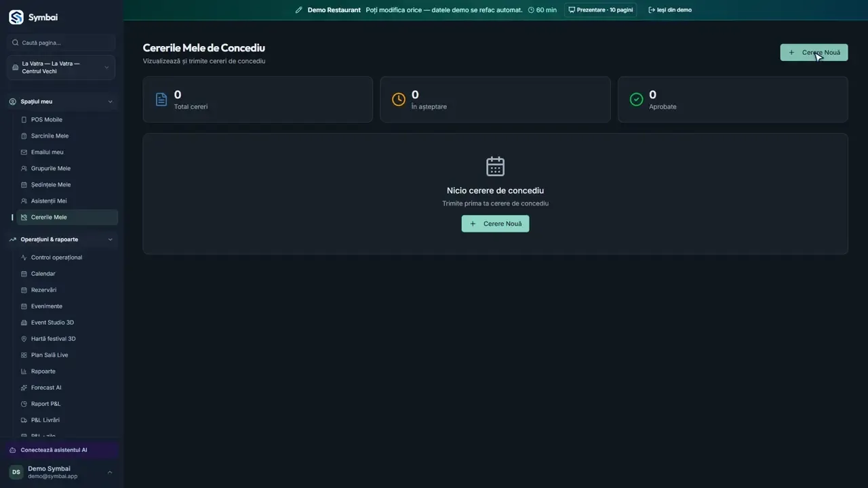The height and width of the screenshot is (488, 868).
Task: Focus the Caută pagina search field
Action: click(61, 43)
